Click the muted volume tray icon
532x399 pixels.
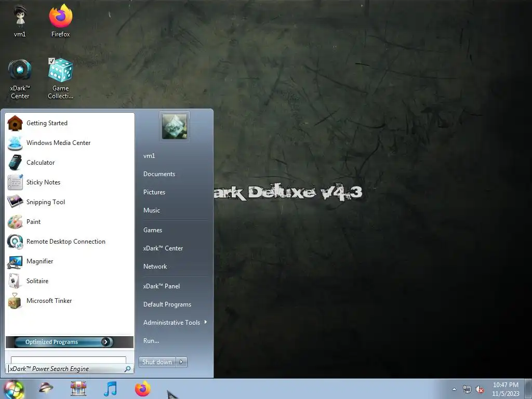(480, 390)
